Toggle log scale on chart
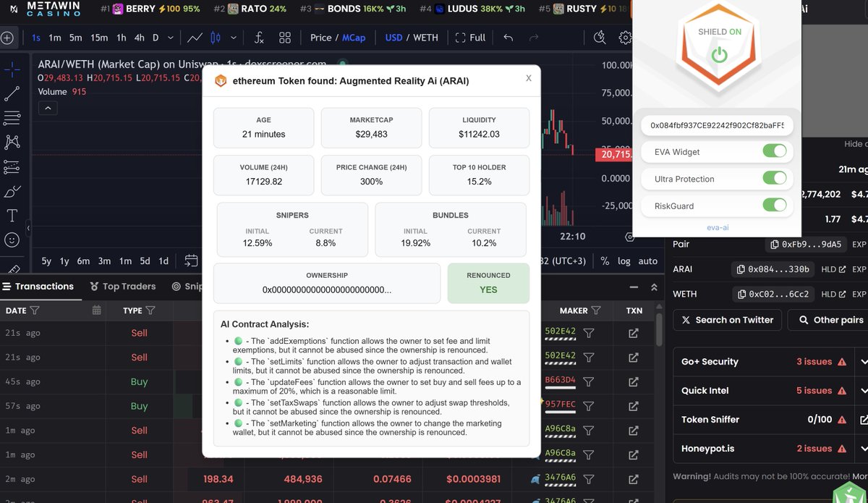Screen dimensions: 868x503 (x=624, y=261)
